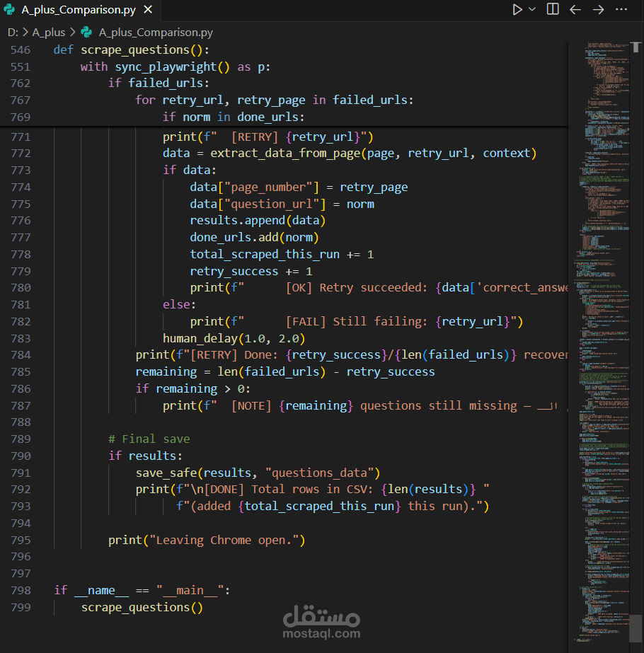Click 'retry_success += 1' on line 779
644x653 pixels.
click(x=251, y=272)
